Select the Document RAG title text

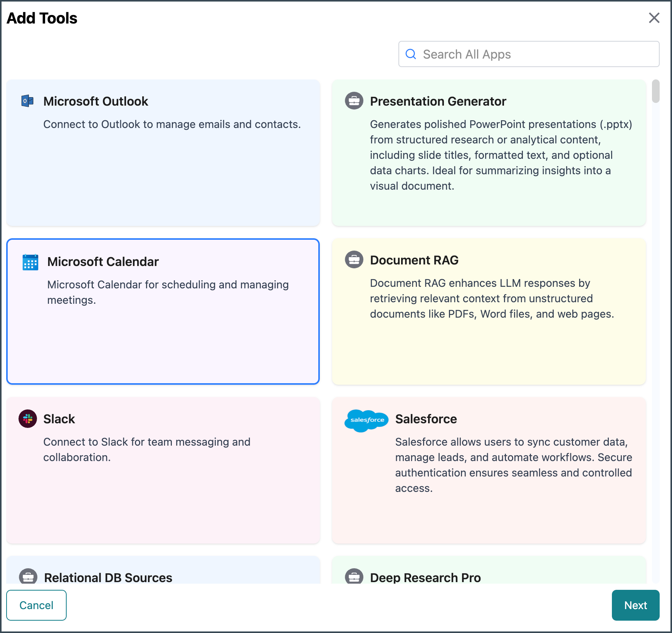(x=414, y=260)
